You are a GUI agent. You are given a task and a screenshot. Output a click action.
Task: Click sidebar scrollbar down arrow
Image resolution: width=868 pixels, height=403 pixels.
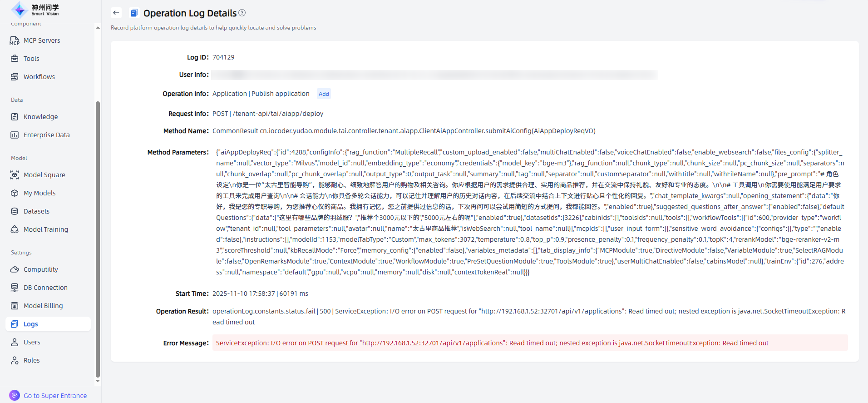pos(98,381)
